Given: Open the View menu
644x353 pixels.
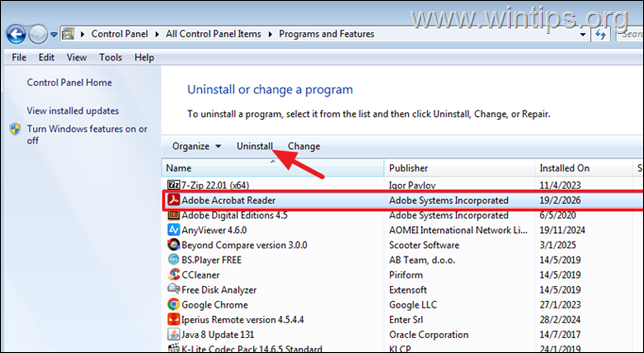Looking at the screenshot, I should coord(76,58).
